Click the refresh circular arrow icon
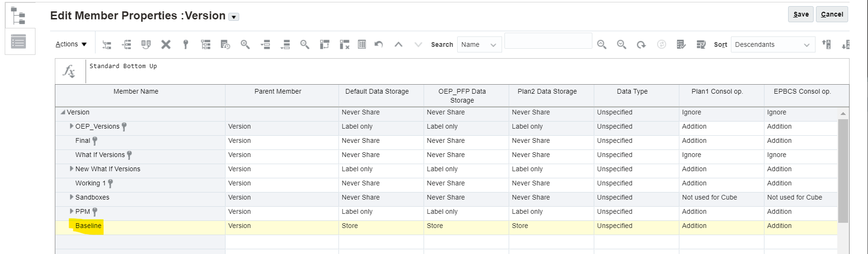The image size is (868, 254). click(x=641, y=44)
